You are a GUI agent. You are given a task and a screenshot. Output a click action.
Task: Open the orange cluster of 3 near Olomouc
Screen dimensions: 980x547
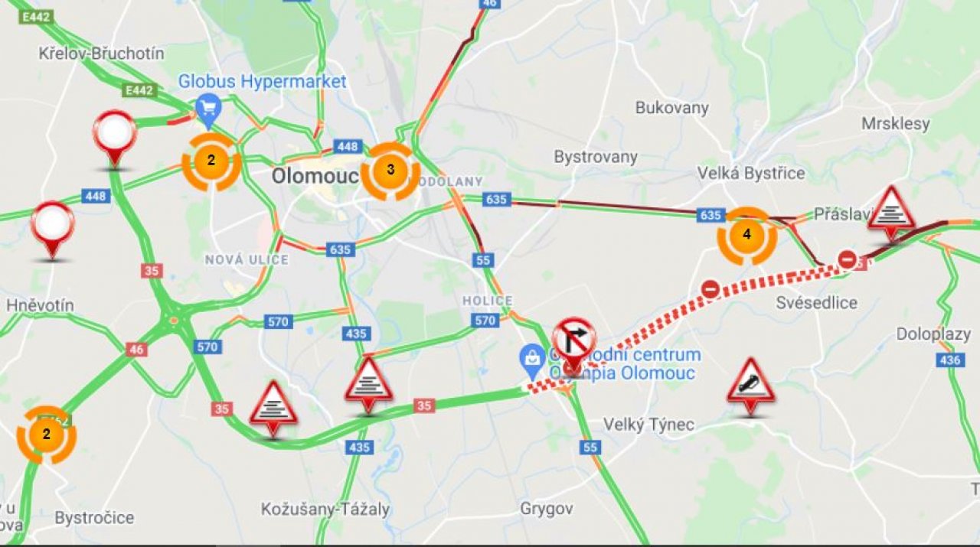390,171
